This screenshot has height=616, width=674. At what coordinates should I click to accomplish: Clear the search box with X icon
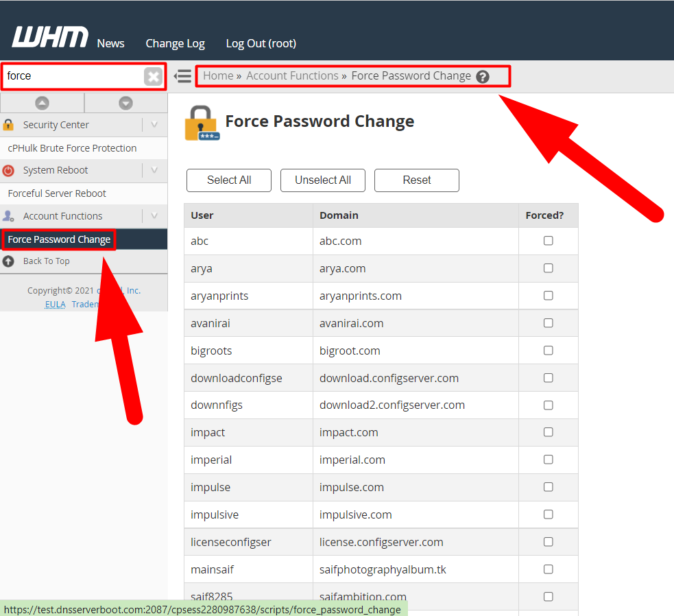[153, 77]
